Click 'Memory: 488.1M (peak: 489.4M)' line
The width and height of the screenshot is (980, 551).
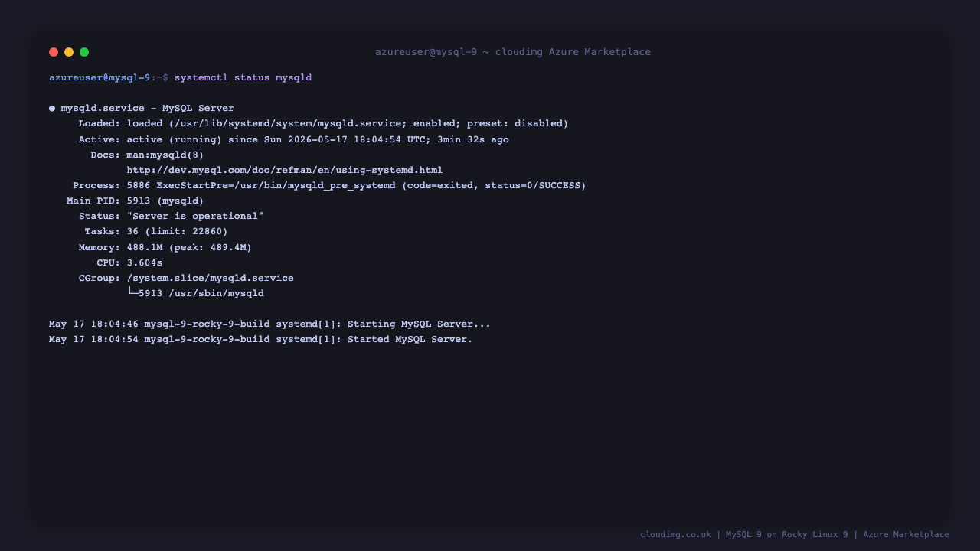pyautogui.click(x=165, y=247)
